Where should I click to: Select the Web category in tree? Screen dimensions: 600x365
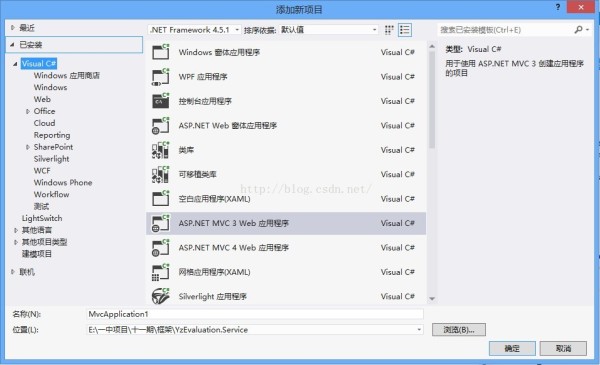42,99
